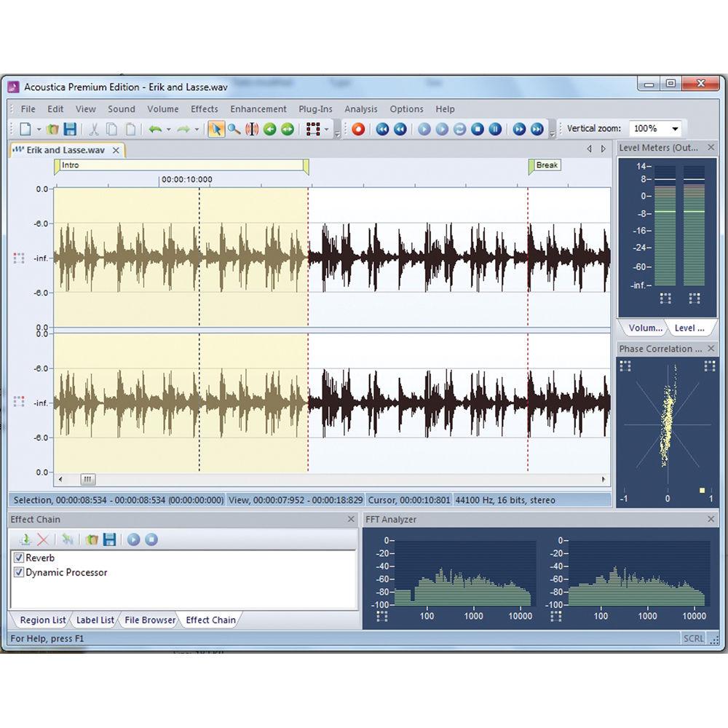Switch to the File Browser tab

click(150, 620)
